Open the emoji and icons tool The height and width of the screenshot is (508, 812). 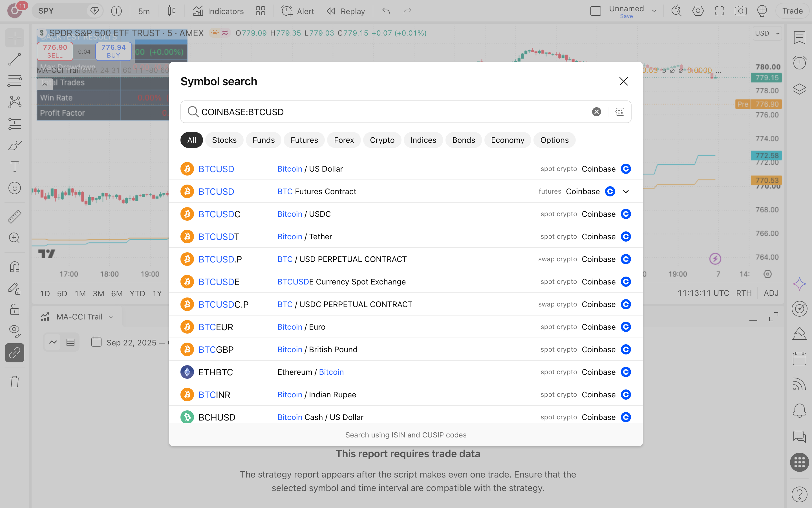tap(15, 188)
